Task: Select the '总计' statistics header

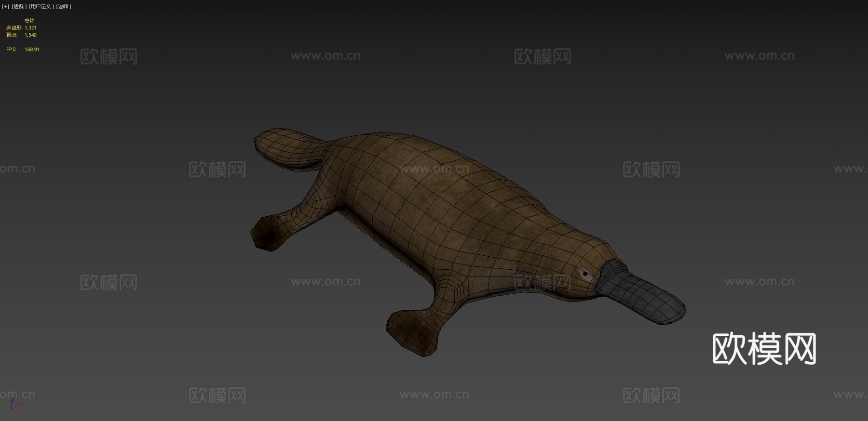Action: (29, 21)
